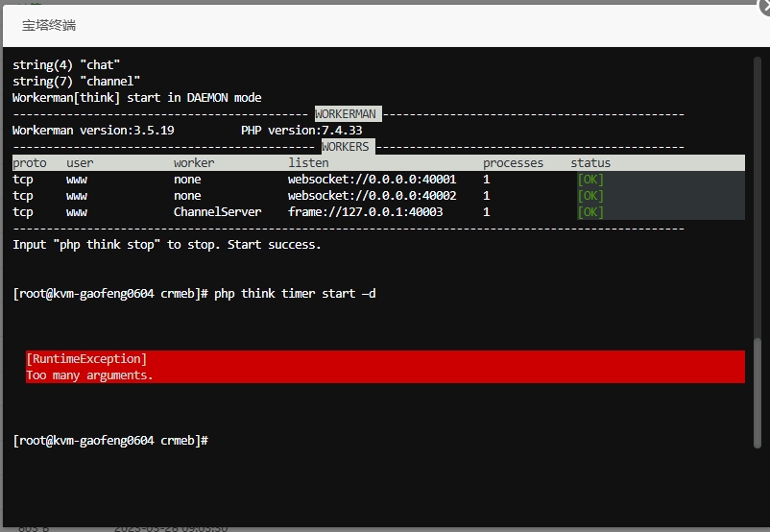770x532 pixels.
Task: Click the WORKERMAN section header label
Action: pyautogui.click(x=348, y=114)
